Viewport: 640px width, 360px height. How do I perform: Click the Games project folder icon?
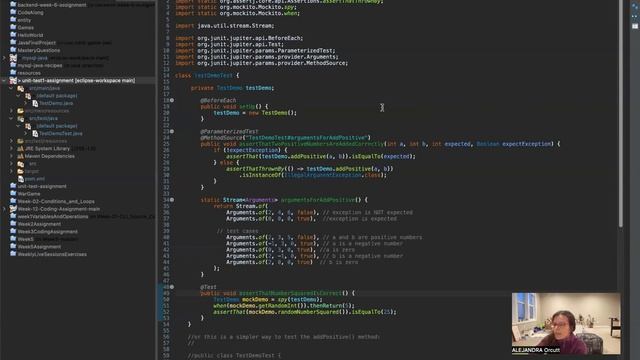pos(13,27)
